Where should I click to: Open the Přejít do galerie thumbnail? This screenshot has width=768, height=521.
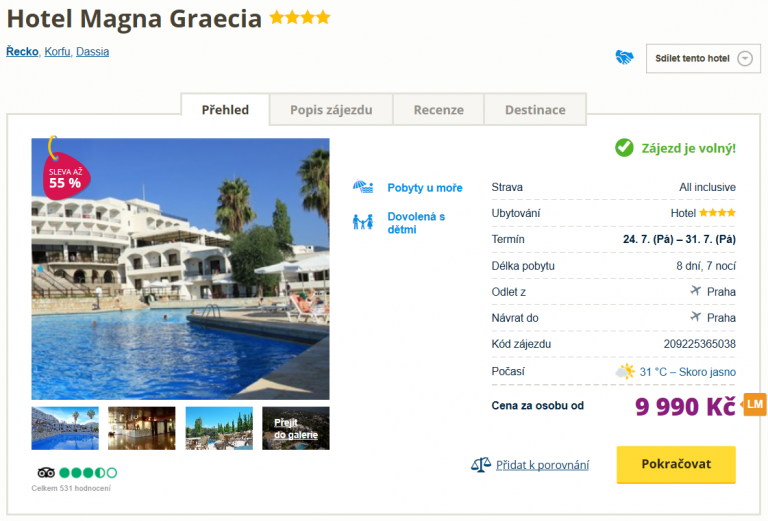tap(296, 428)
